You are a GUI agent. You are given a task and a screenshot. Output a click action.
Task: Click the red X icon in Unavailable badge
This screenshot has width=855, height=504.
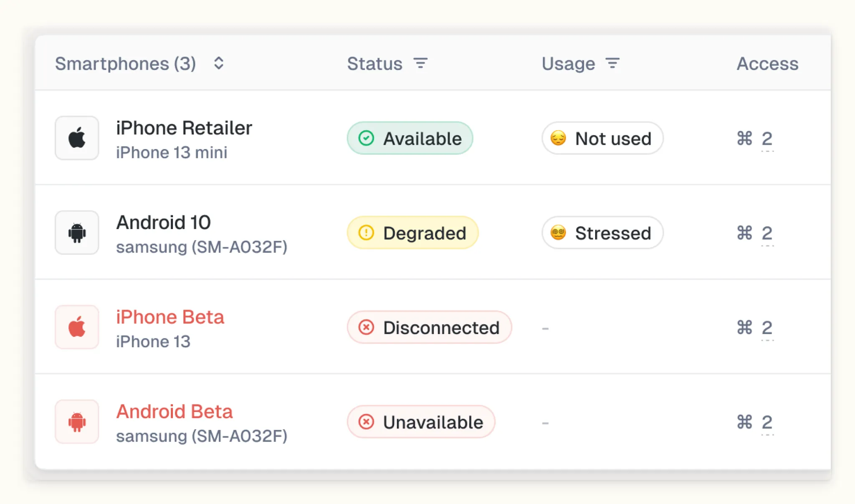(366, 422)
